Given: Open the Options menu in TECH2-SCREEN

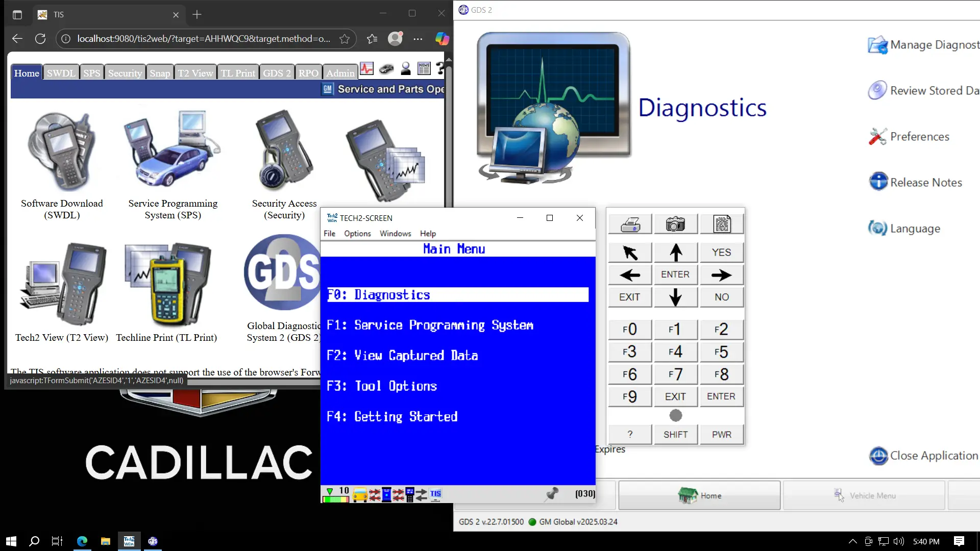Looking at the screenshot, I should [357, 234].
